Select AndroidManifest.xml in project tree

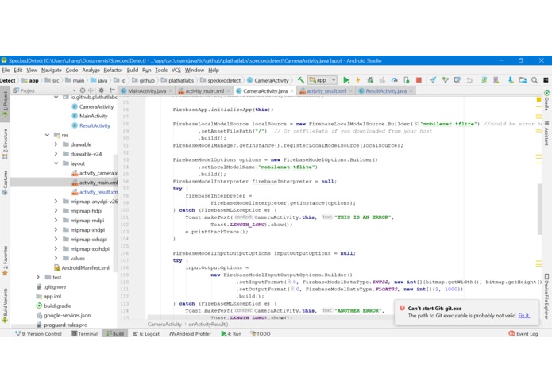point(82,268)
